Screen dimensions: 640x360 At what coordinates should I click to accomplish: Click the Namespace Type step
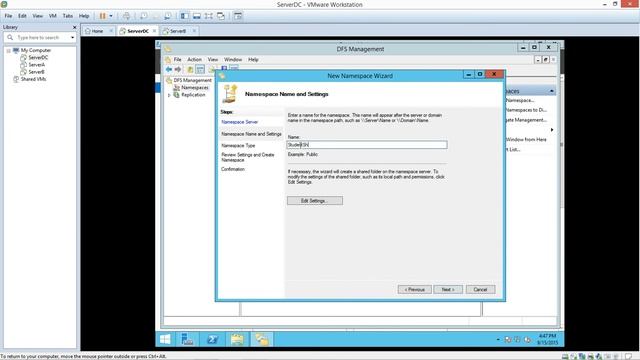point(238,145)
